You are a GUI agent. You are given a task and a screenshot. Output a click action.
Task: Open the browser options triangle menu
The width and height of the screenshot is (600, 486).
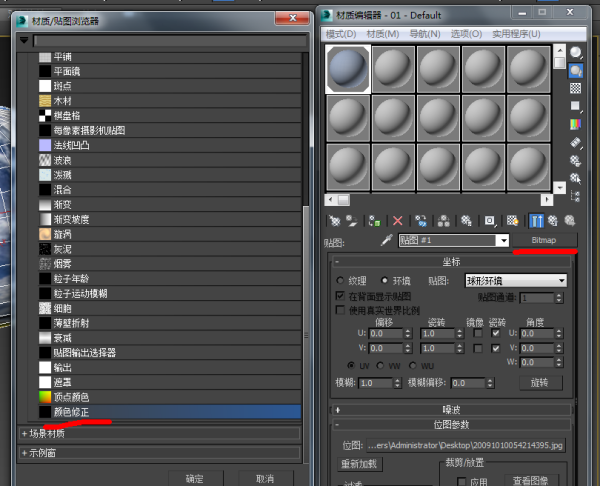[x=24, y=40]
